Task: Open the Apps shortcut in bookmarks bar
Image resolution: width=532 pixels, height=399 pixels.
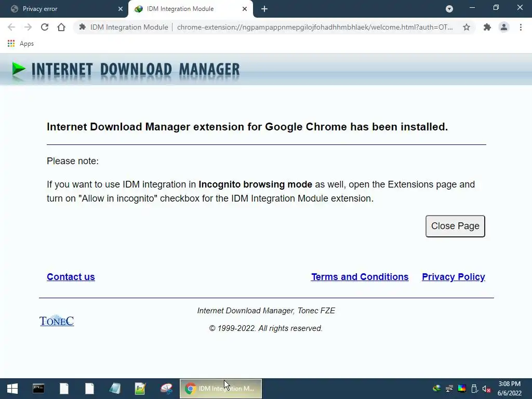Action: [x=21, y=44]
